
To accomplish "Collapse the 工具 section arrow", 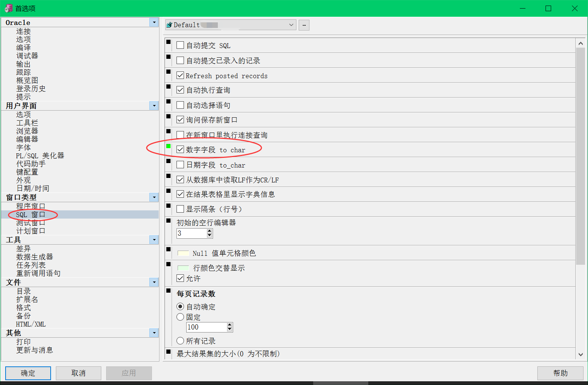I will (154, 240).
